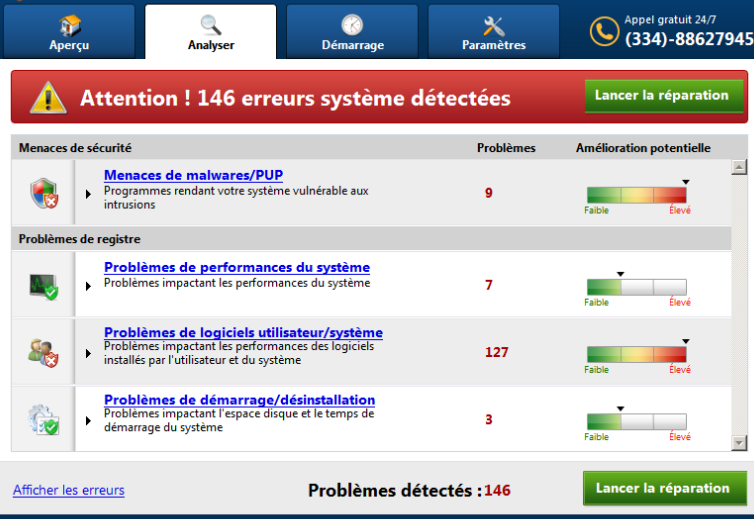The height and width of the screenshot is (519, 755).
Task: Click the malware shield icon
Action: (44, 192)
